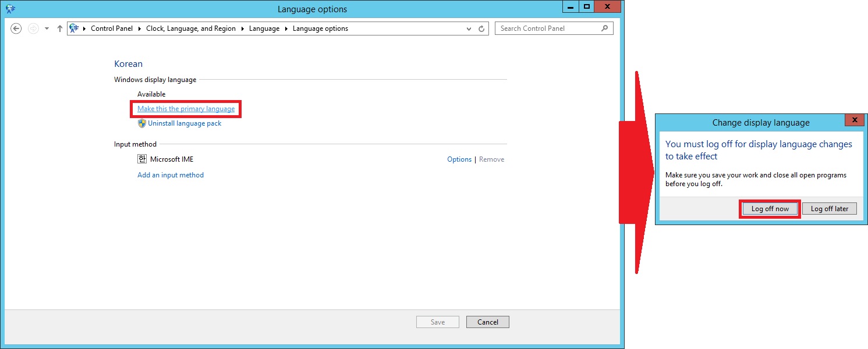Click the Korean heading text
The height and width of the screenshot is (349, 868).
[128, 64]
